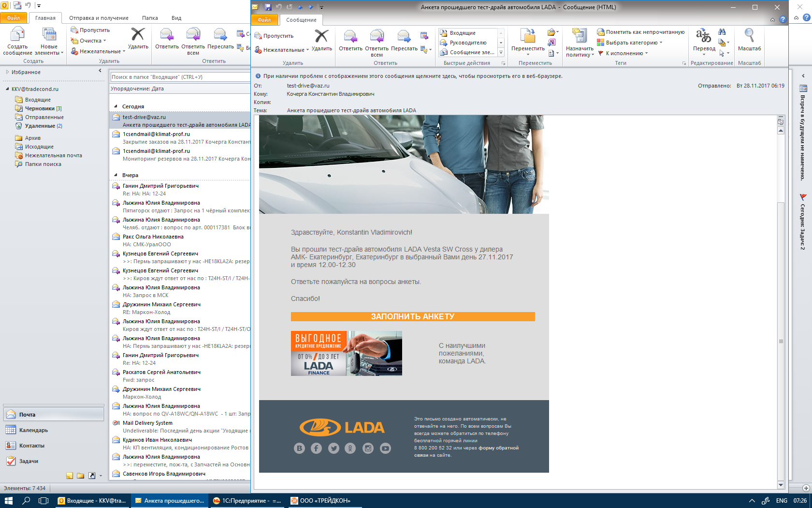Expand the Quick Steps gallery list
812x508 pixels.
pos(501,52)
